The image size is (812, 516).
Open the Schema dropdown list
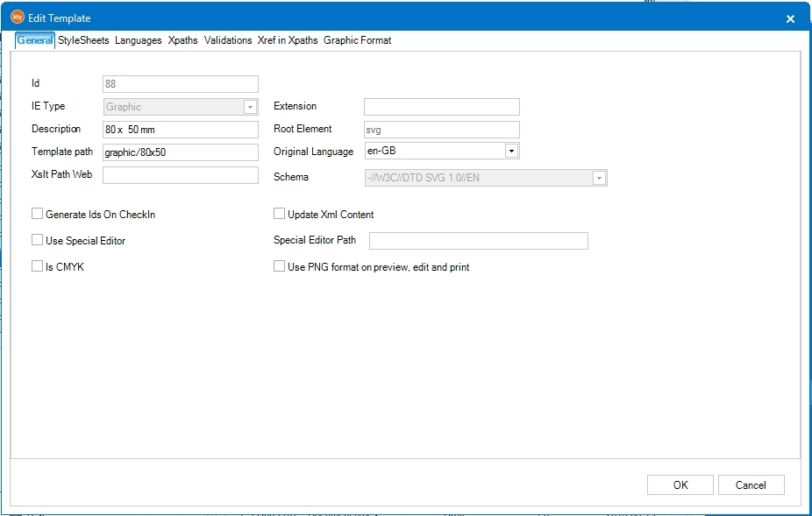[x=599, y=178]
